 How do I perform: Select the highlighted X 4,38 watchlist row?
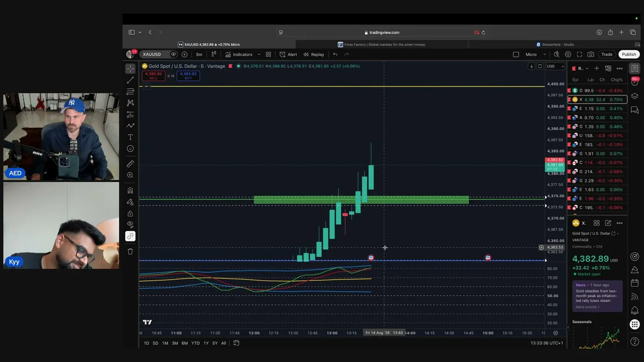[x=597, y=100]
